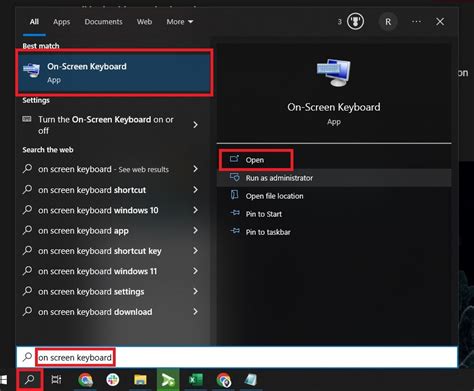Image resolution: width=474 pixels, height=391 pixels.
Task: Click the taskbar search magnifier icon
Action: tap(30, 379)
